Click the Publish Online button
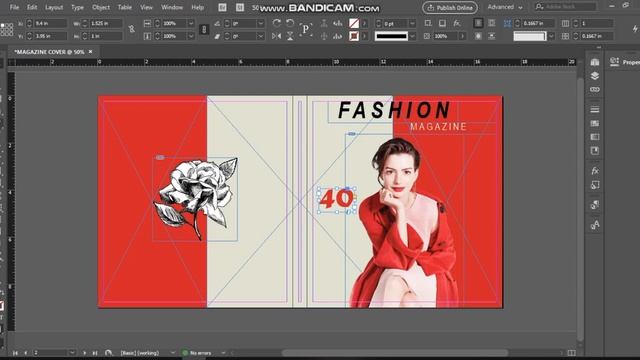 (450, 8)
